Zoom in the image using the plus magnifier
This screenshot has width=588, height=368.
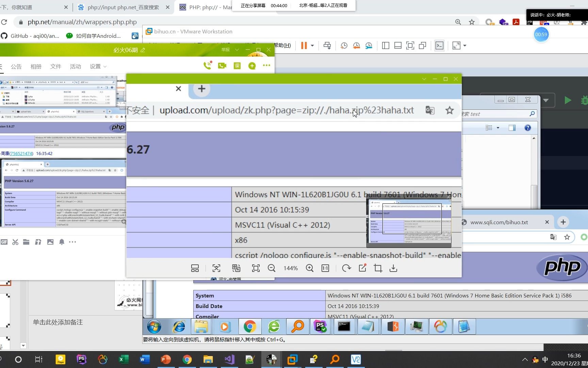(310, 269)
